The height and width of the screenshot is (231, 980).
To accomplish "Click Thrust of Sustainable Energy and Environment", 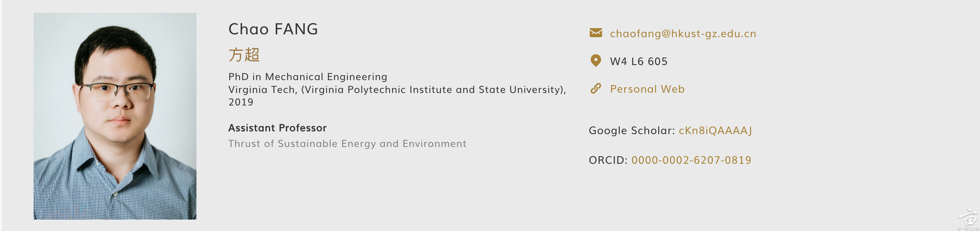I will click(x=347, y=144).
